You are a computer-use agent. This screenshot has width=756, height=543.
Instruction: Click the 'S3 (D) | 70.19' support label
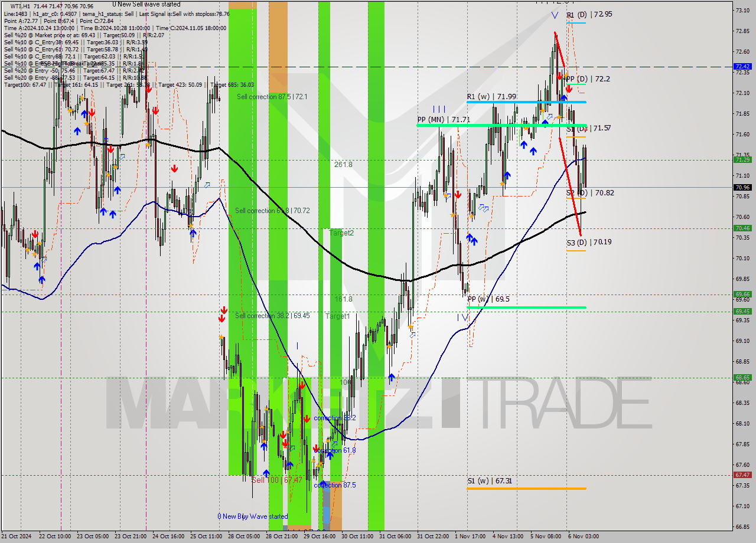[x=589, y=242]
